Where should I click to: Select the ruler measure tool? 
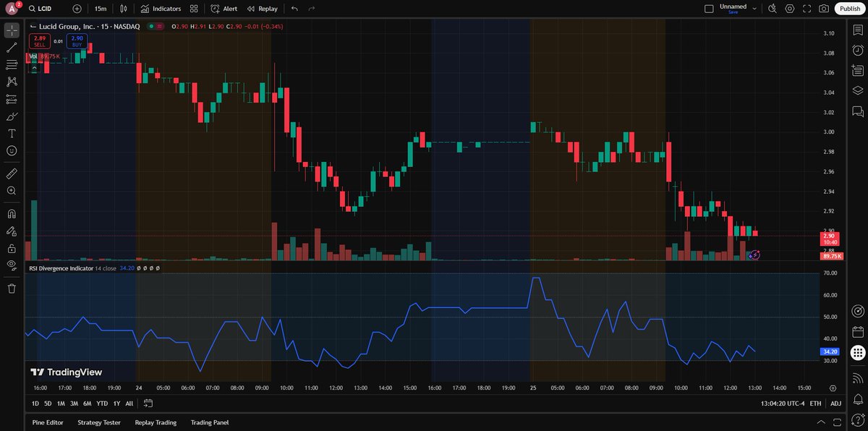click(x=12, y=174)
